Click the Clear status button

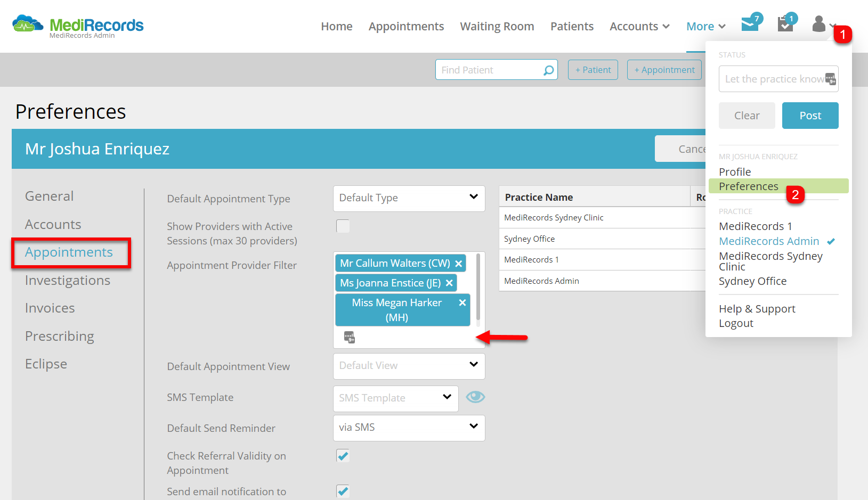tap(747, 116)
